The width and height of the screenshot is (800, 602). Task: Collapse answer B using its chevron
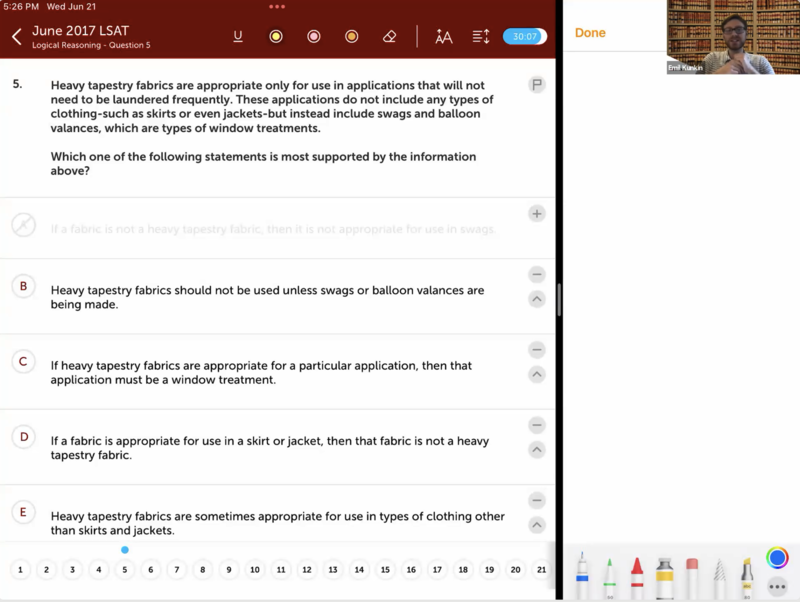pyautogui.click(x=537, y=299)
